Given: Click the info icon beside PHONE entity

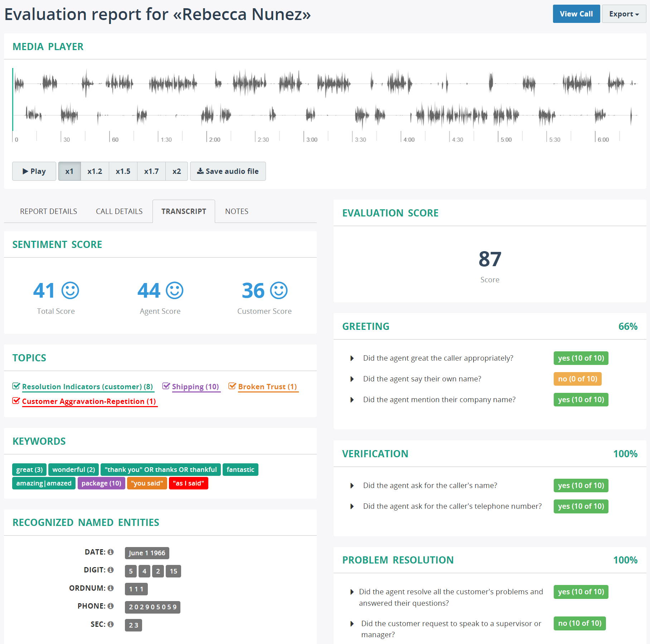Looking at the screenshot, I should pyautogui.click(x=111, y=606).
